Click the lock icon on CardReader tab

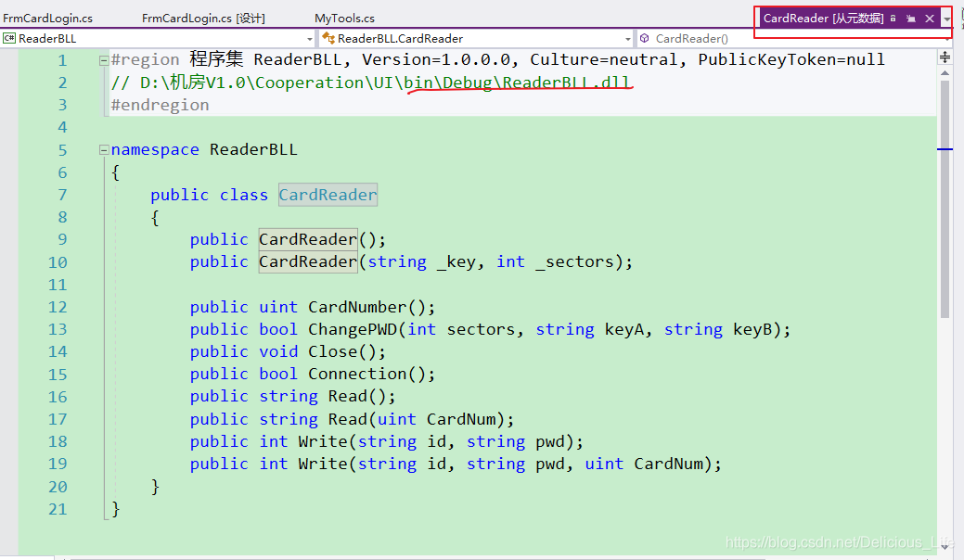tap(893, 19)
